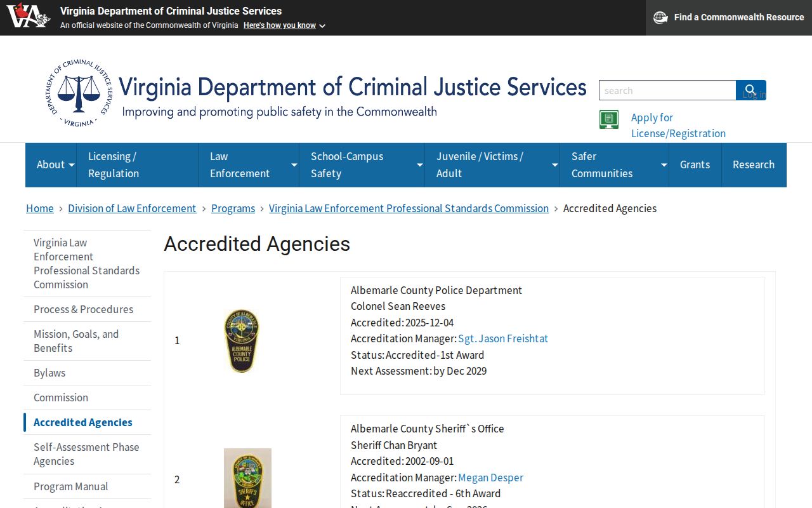This screenshot has height=508, width=812.
Task: Click the Colonel Sean Reeves text
Action: point(398,306)
